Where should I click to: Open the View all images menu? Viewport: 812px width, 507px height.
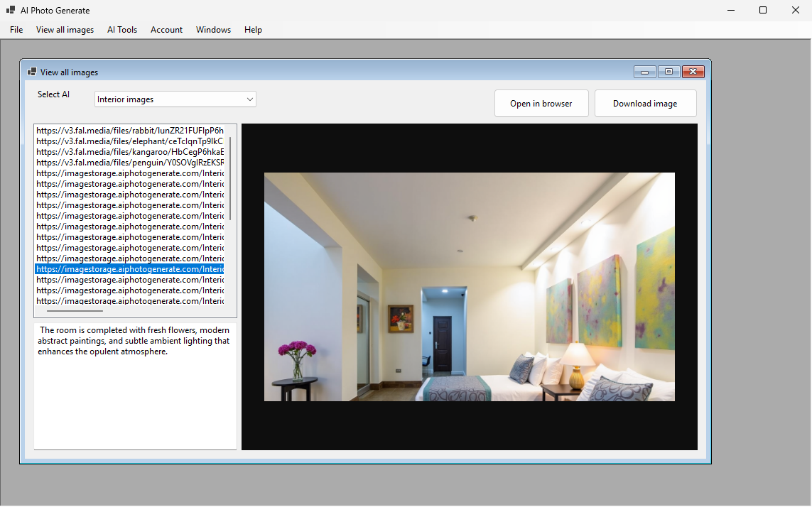(x=65, y=30)
